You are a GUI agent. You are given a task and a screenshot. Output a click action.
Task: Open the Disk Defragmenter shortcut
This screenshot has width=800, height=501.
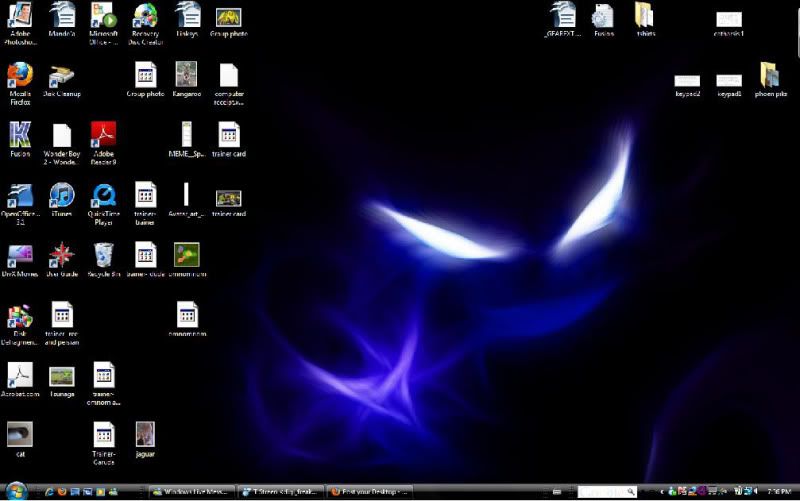click(20, 316)
